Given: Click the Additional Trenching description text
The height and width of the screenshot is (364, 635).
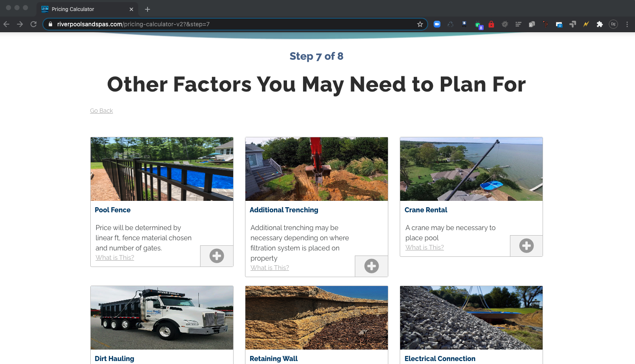Looking at the screenshot, I should [300, 243].
